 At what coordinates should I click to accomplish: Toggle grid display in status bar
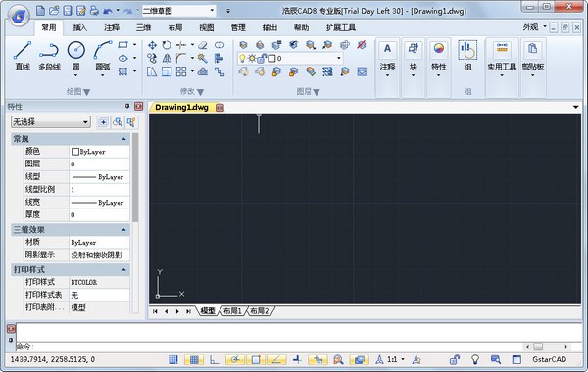click(x=194, y=360)
